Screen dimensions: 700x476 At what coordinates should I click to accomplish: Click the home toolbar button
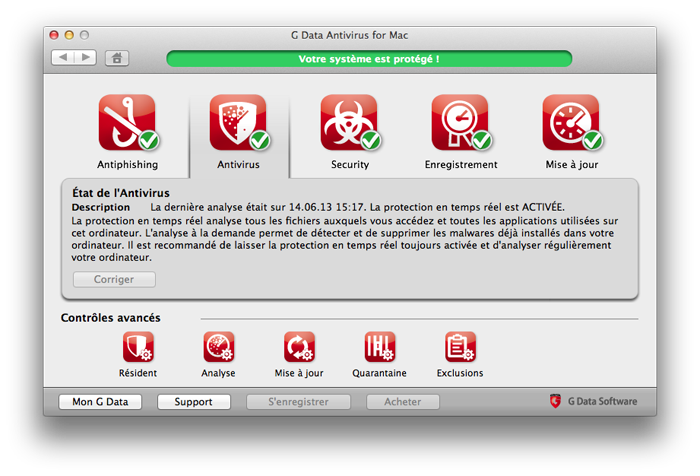117,58
